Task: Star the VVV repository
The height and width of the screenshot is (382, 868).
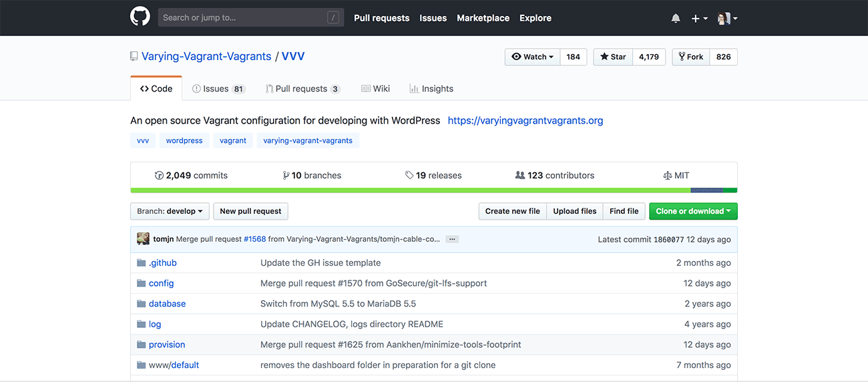Action: click(613, 57)
